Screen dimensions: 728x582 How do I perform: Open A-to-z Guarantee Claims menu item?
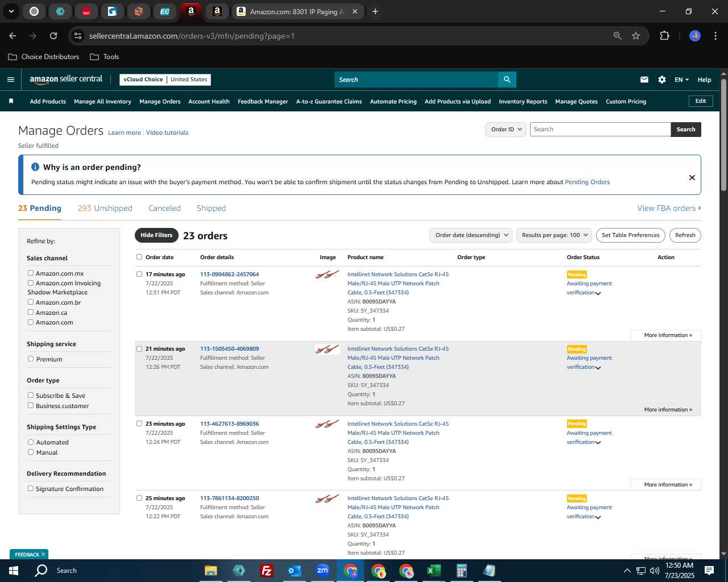tap(329, 102)
